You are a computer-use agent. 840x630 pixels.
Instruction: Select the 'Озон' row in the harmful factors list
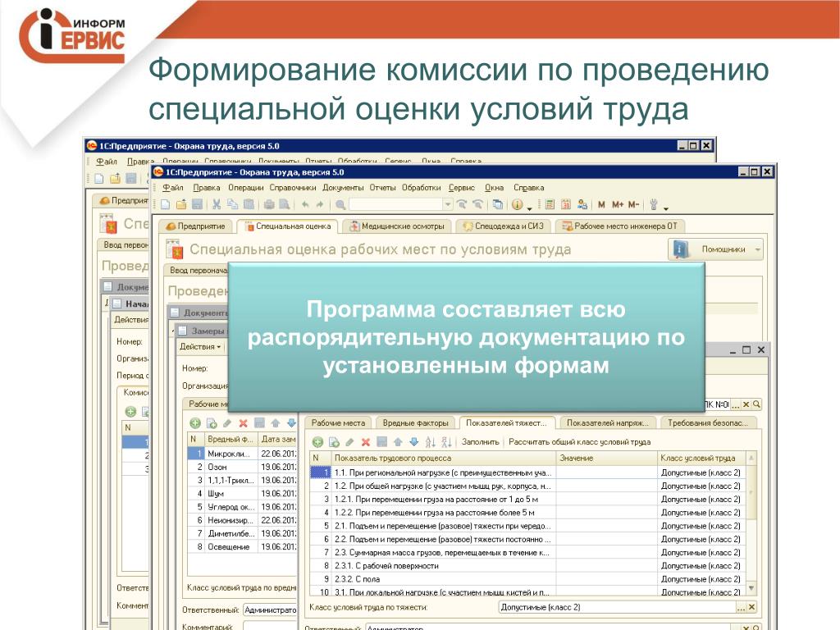point(242,467)
